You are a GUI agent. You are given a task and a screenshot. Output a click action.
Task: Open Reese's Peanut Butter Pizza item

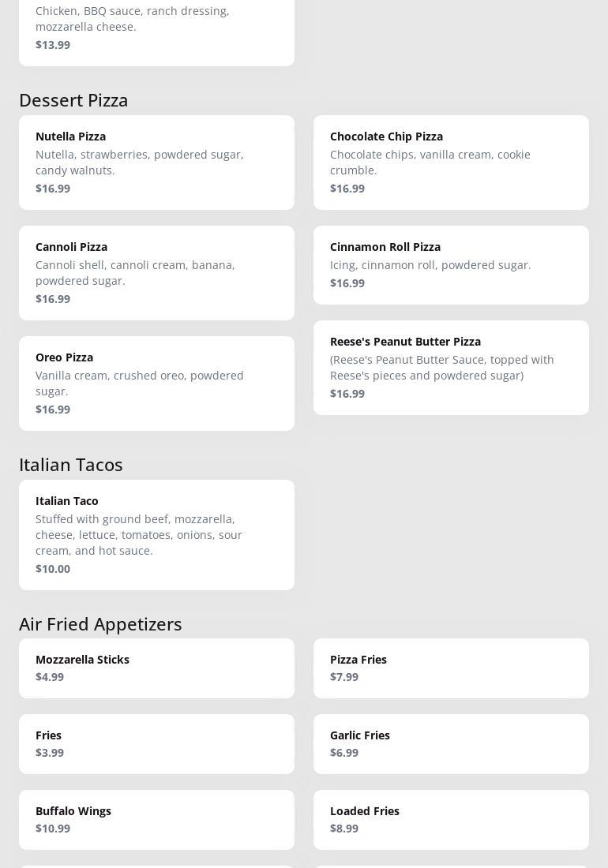pos(451,367)
